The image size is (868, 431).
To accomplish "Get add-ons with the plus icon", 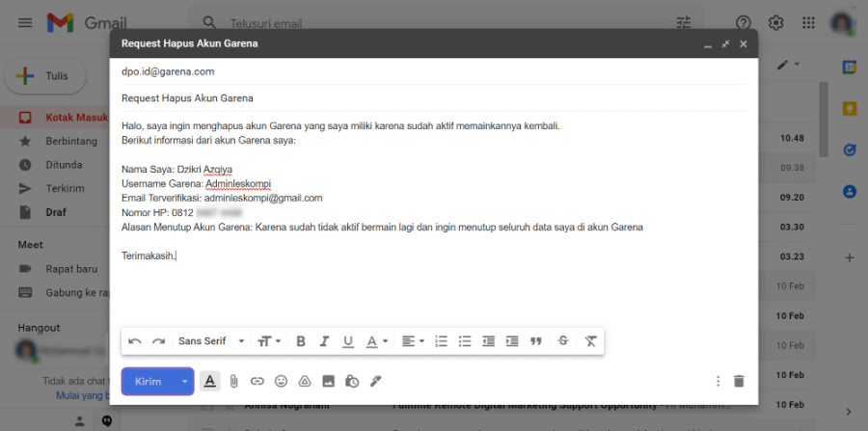I will [x=849, y=257].
